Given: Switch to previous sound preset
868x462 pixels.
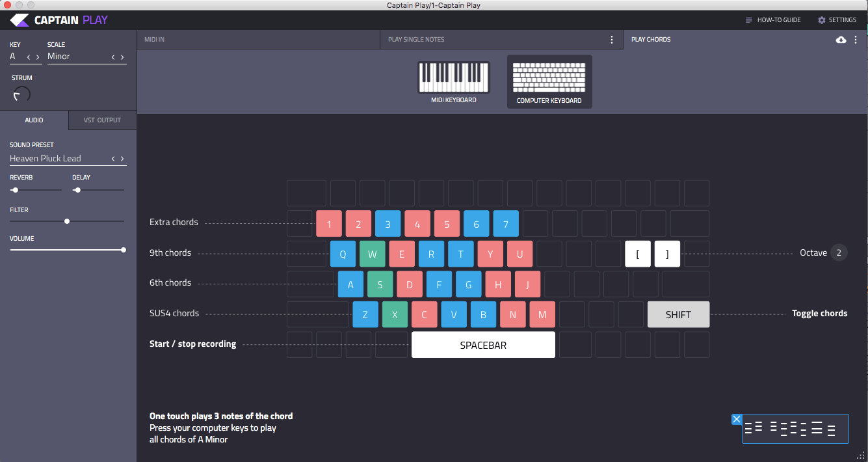Looking at the screenshot, I should tap(113, 159).
